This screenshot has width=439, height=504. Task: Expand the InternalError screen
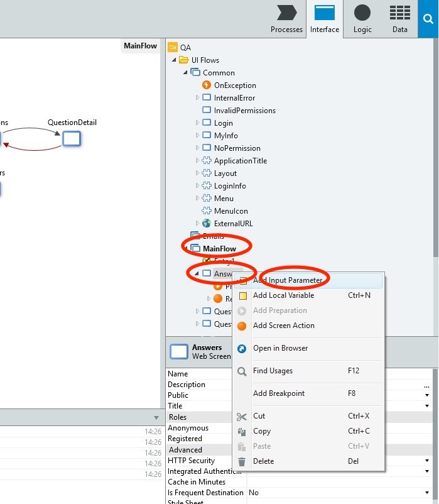click(197, 97)
